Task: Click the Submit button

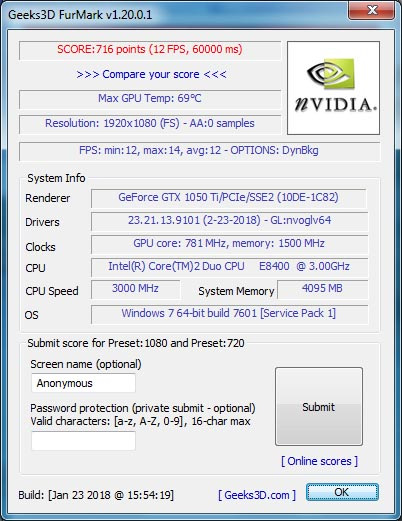Action: click(x=319, y=406)
